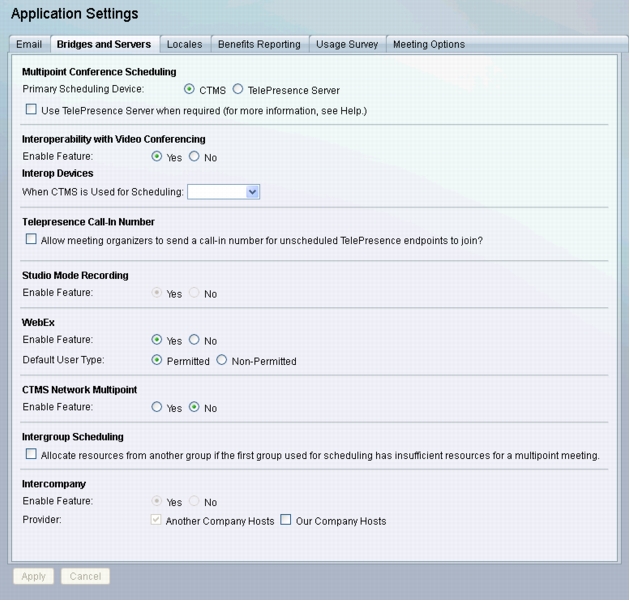Image resolution: width=630 pixels, height=614 pixels.
Task: Open the When CTMS is Used dropdown
Action: pyautogui.click(x=223, y=192)
